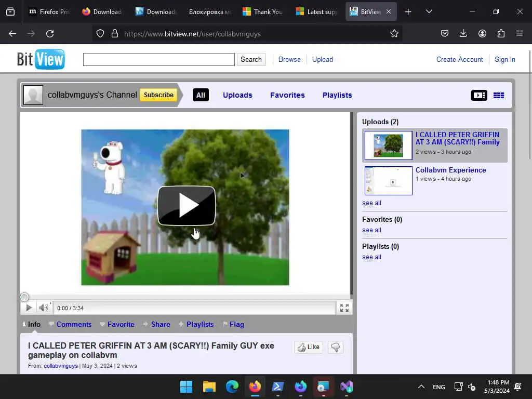The image size is (532, 399).
Task: Click see all under Favorites
Action: pos(371,230)
